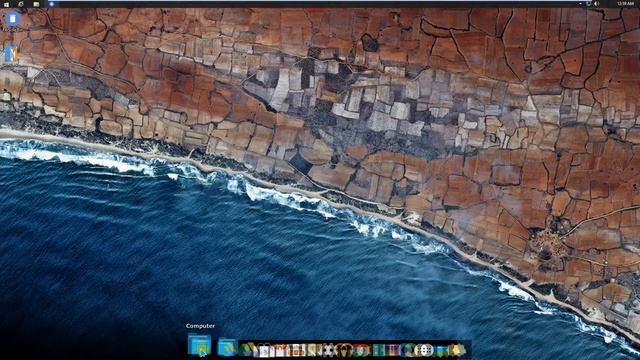
Task: Launch Google Chrome from the dock
Action: [x=361, y=350]
